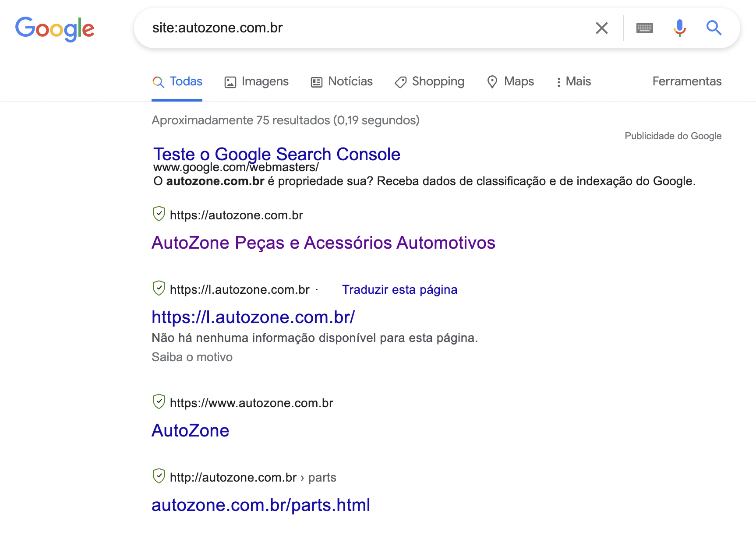Open the on-screen keyboard icon

[x=644, y=28]
